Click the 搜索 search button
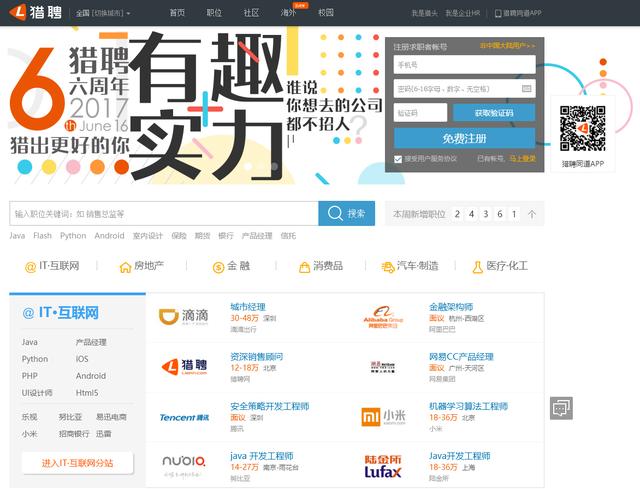 click(347, 213)
